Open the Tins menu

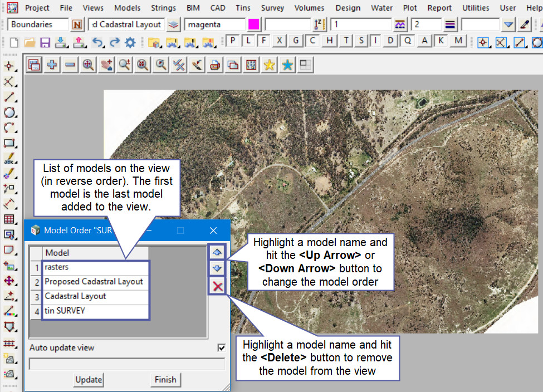point(242,8)
